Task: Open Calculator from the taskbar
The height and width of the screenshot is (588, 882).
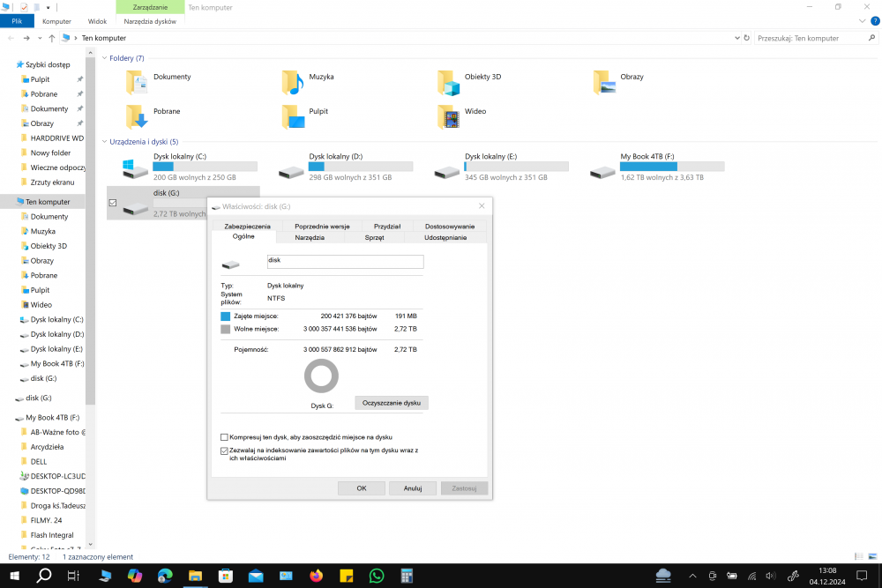Action: (407, 576)
